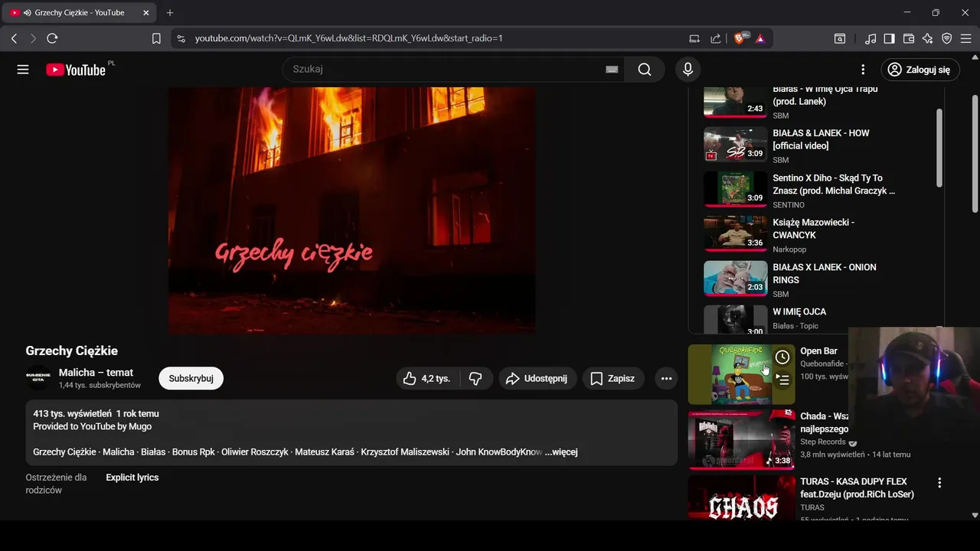The height and width of the screenshot is (551, 980).
Task: Open options menu for TURAS video
Action: click(939, 483)
